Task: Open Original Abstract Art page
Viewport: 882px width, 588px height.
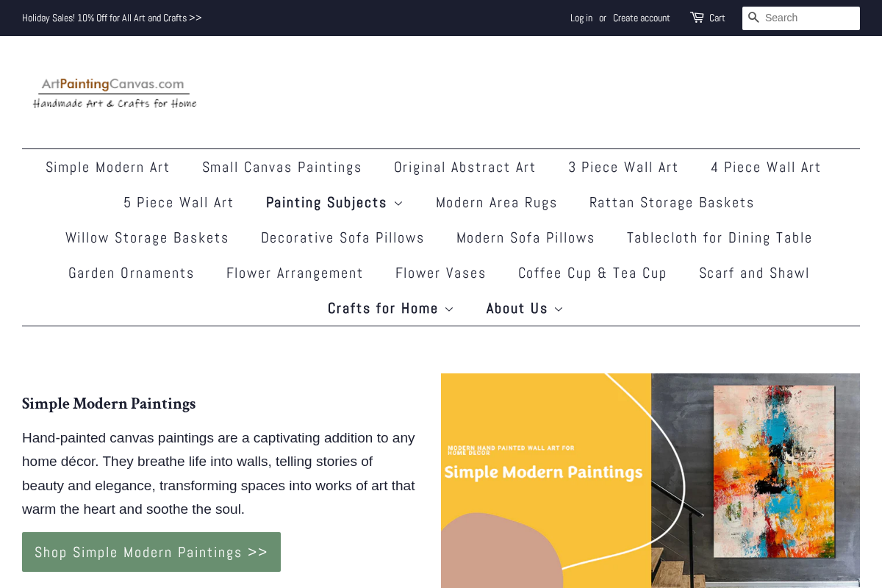Action: click(465, 166)
